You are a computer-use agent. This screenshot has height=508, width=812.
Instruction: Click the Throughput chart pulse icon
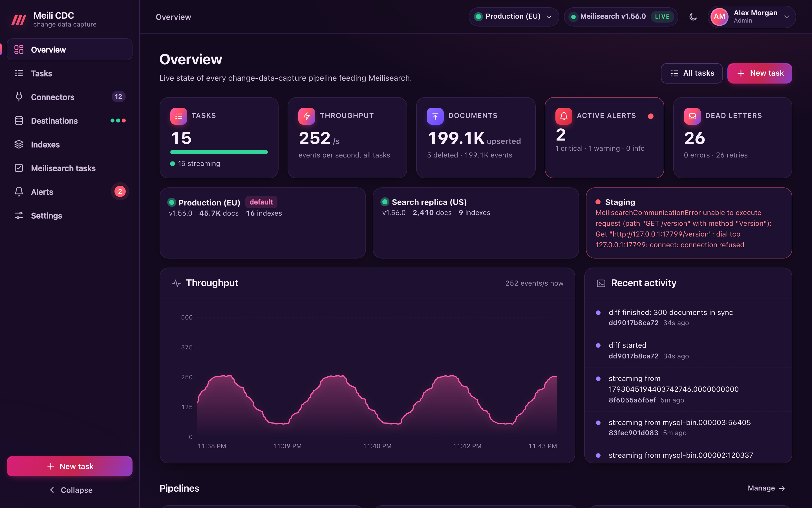[x=176, y=283]
